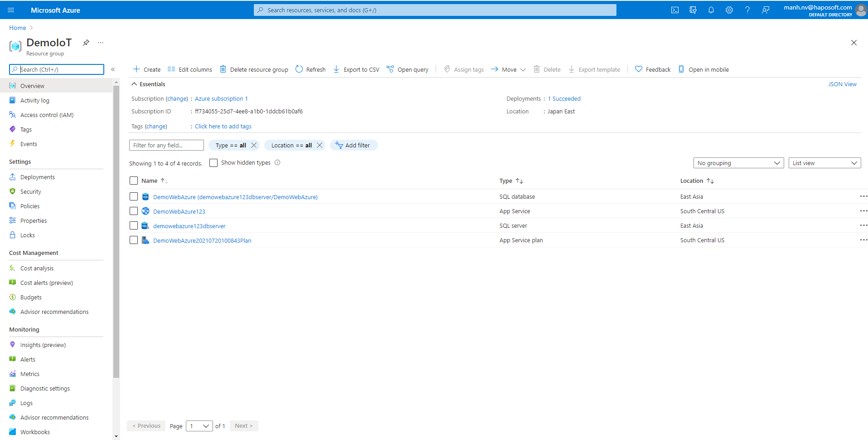868x440 pixels.
Task: Open the account avatar menu
Action: tap(861, 10)
